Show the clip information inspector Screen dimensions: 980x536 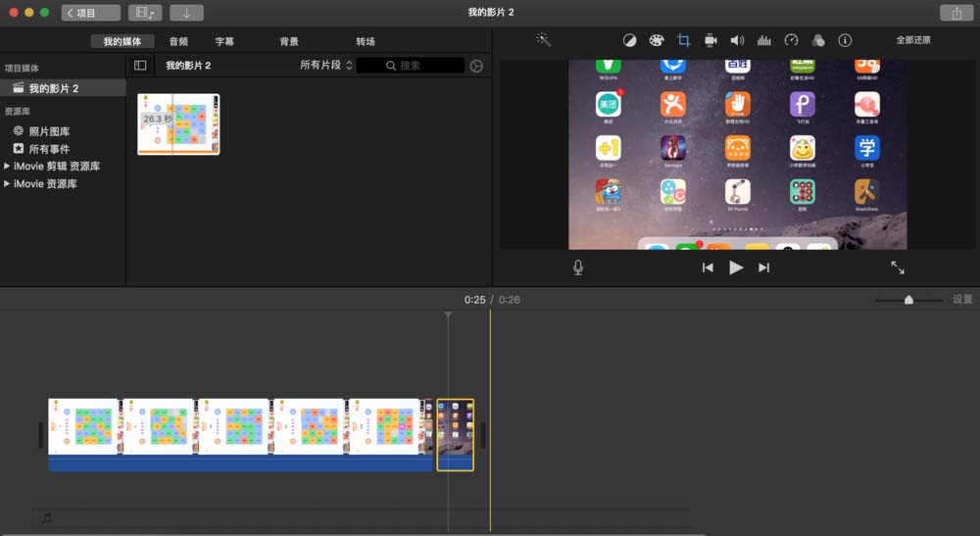click(845, 40)
